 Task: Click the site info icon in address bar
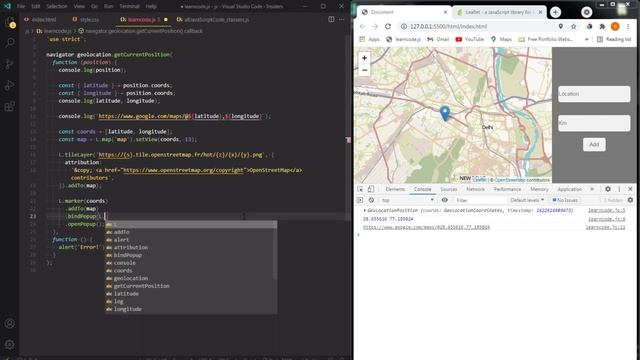[403, 27]
